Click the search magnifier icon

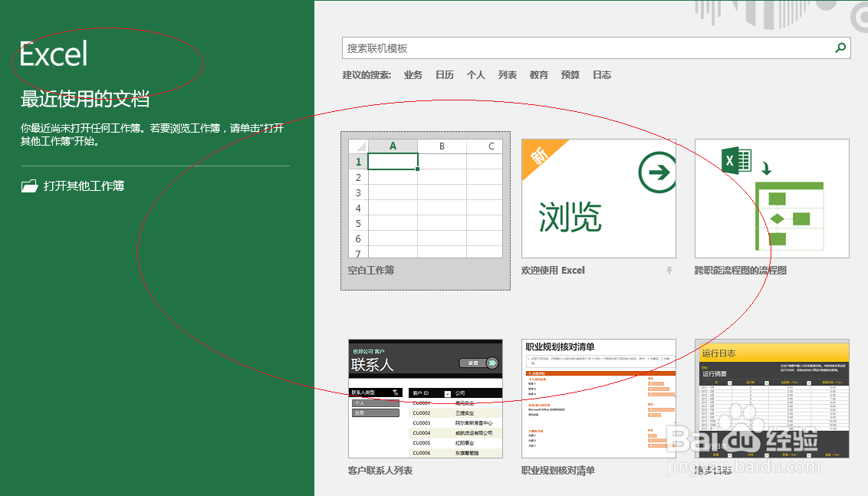coord(840,48)
